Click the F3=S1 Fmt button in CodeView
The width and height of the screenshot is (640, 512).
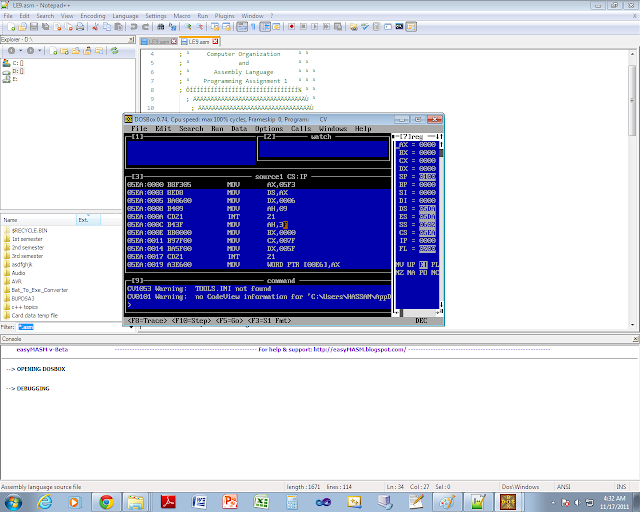269,321
